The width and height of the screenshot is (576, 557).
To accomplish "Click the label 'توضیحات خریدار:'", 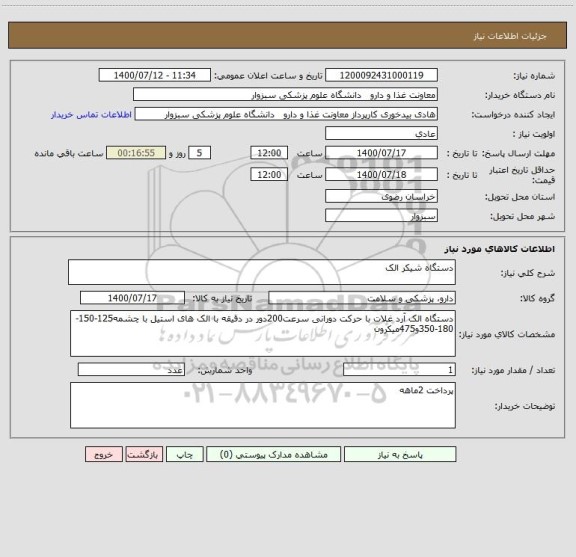I will pos(525,406).
